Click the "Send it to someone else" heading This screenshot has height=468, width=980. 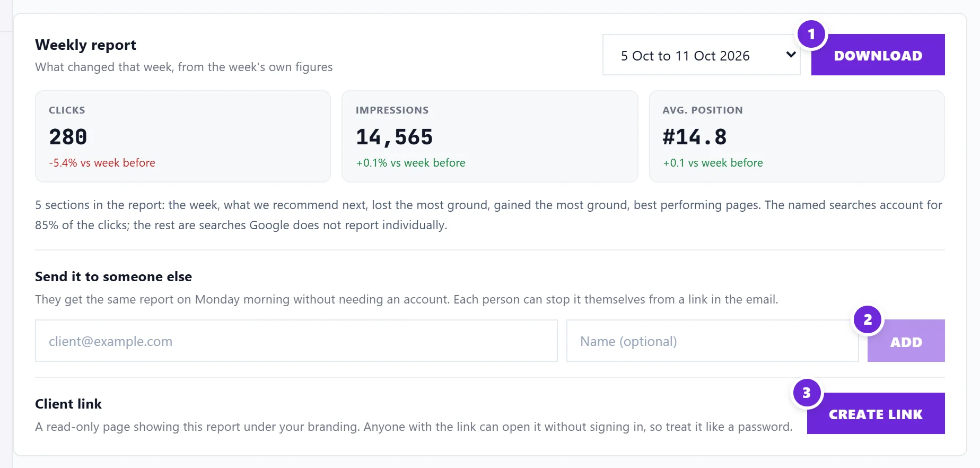[113, 276]
